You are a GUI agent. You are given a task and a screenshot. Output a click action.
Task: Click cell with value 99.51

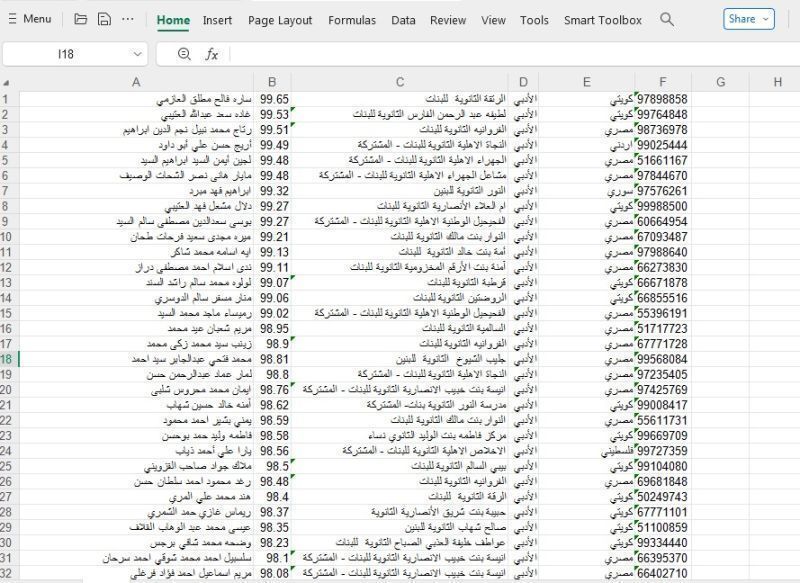point(272,130)
